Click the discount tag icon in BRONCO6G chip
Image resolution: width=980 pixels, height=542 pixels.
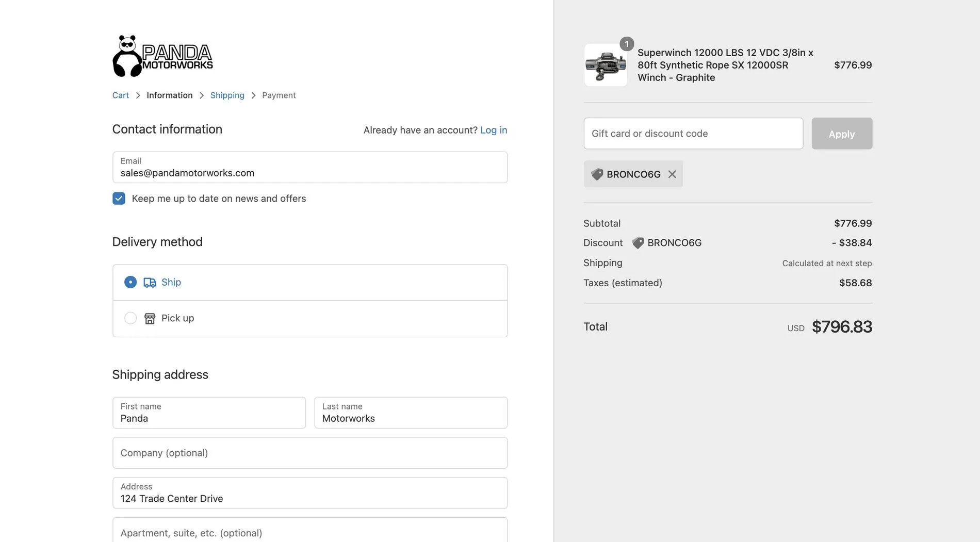point(597,174)
